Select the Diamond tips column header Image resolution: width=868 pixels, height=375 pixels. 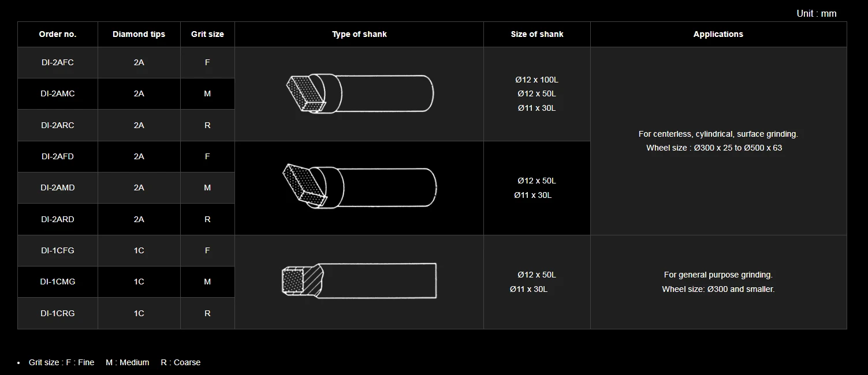139,34
